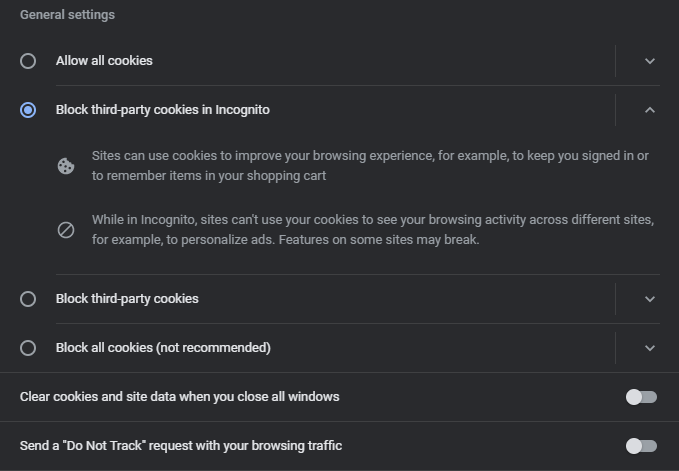
Task: Click the General settings heading
Action: coord(67,15)
